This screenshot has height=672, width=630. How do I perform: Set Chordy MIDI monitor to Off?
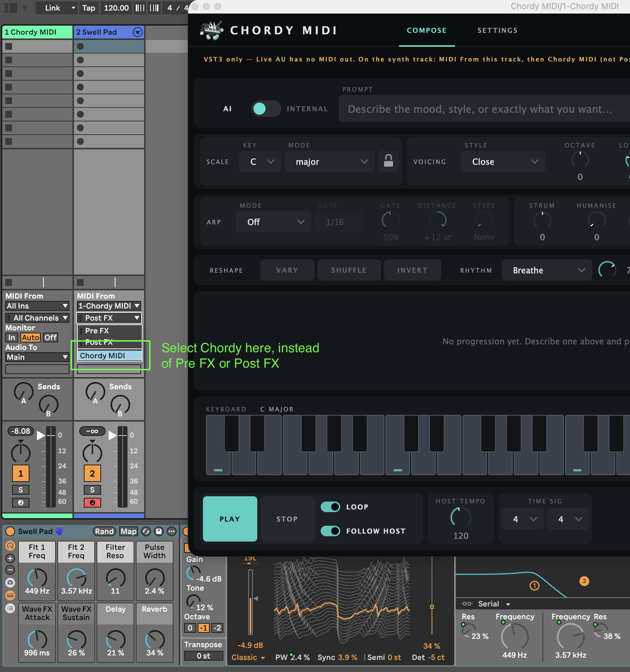click(x=51, y=338)
